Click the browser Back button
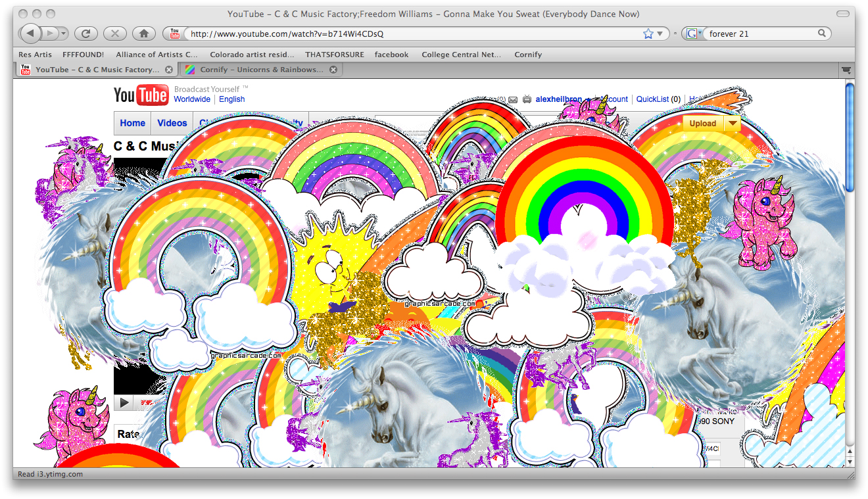Viewport: 868px width, 499px height. coord(30,34)
